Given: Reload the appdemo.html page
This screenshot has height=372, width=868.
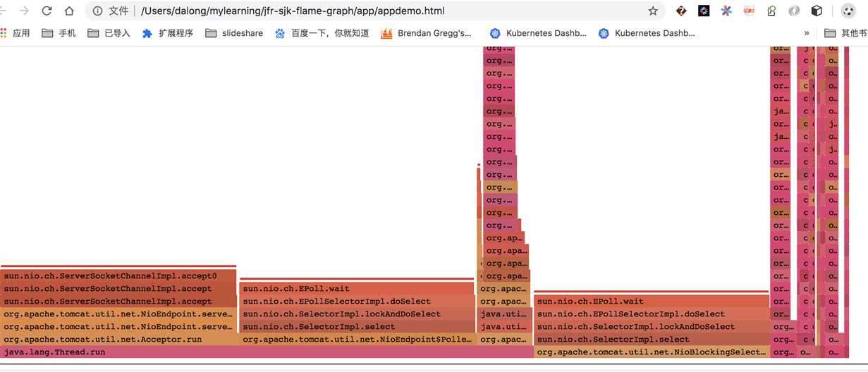Looking at the screenshot, I should click(47, 11).
